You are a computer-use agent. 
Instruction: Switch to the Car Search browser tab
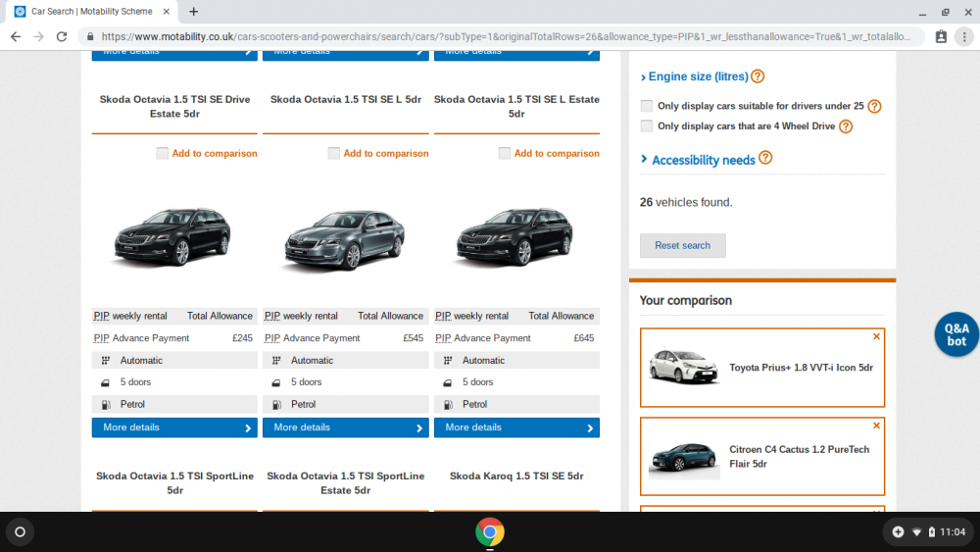click(91, 11)
